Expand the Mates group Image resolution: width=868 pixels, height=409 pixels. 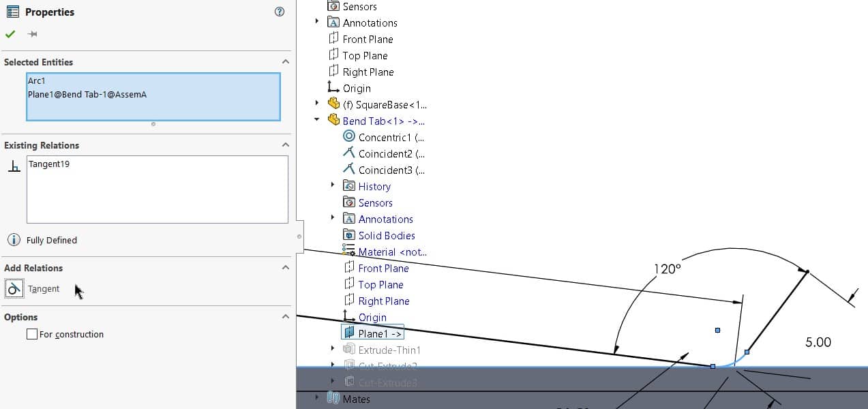[x=316, y=399]
